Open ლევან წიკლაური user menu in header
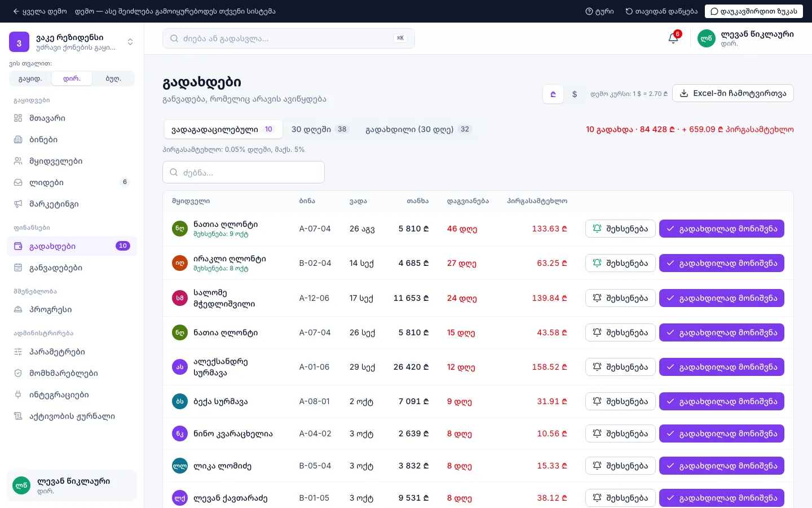812x508 pixels. [x=745, y=38]
